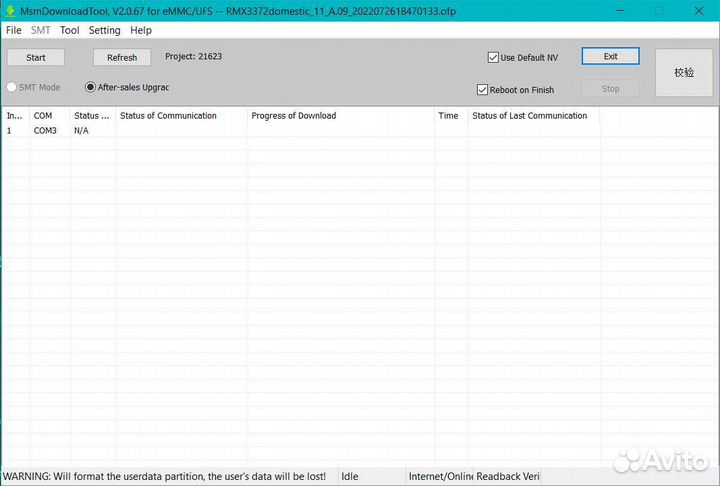Open the Setting menu

[104, 30]
